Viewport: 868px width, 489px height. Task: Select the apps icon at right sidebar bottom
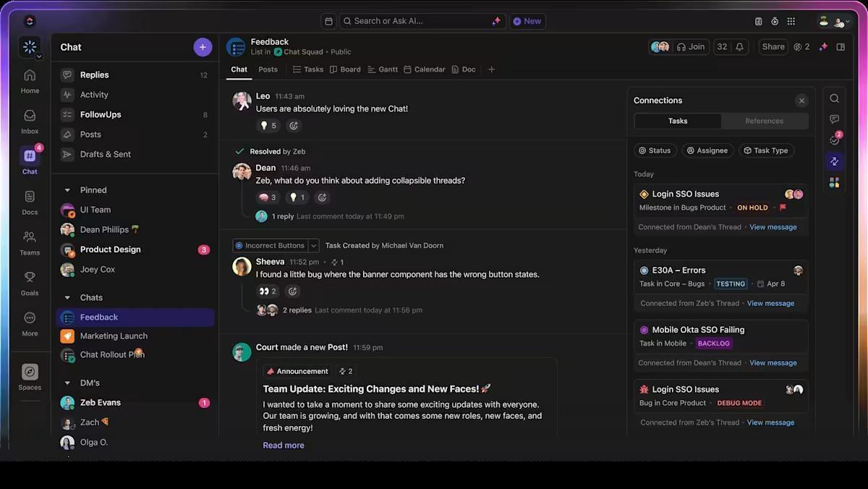coord(834,182)
